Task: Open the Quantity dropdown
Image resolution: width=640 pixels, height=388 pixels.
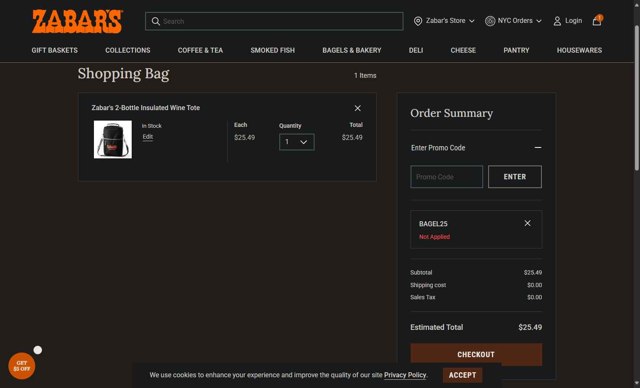Action: coord(297,142)
